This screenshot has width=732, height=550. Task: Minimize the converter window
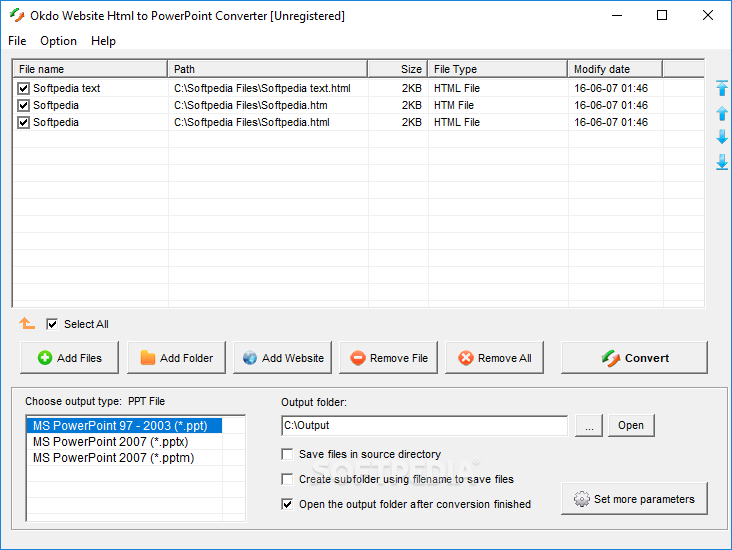click(617, 15)
